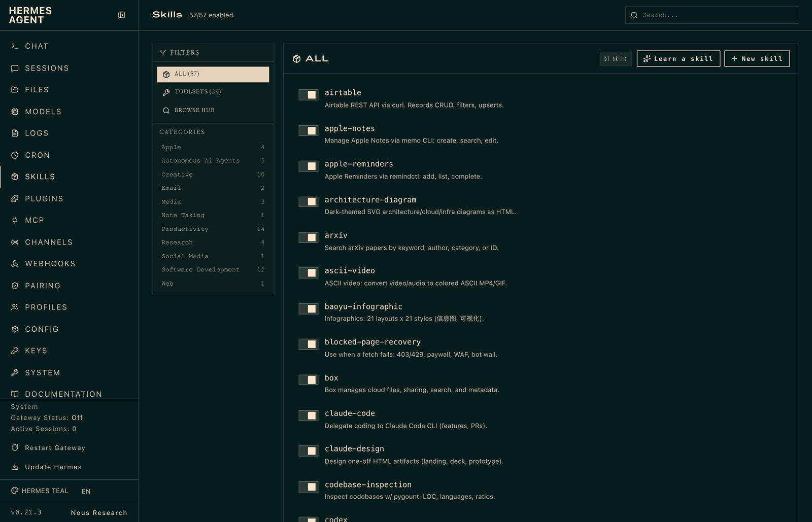Viewport: 812px width, 522px height.
Task: Click the System wrench icon
Action: click(x=15, y=373)
